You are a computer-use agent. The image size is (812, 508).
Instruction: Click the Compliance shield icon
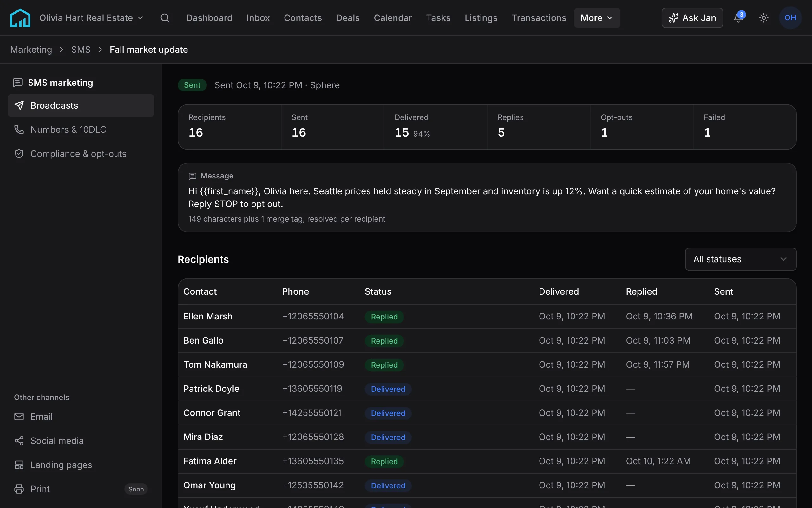click(x=19, y=154)
